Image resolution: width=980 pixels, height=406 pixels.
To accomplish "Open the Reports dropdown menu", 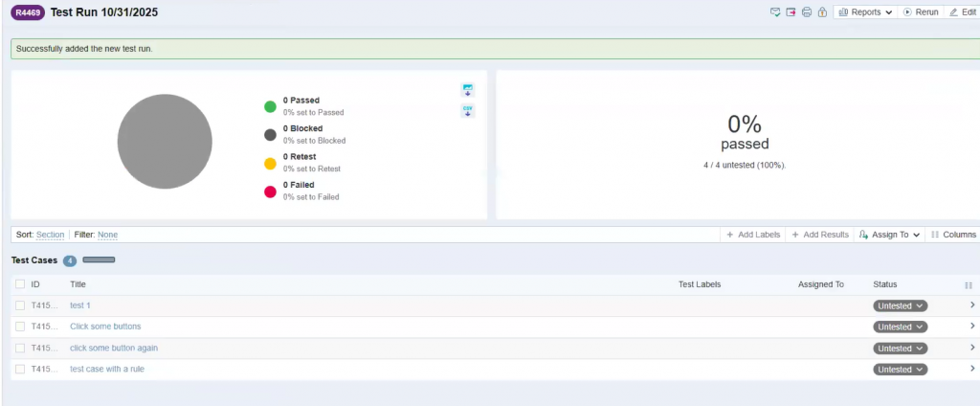I will (x=865, y=12).
